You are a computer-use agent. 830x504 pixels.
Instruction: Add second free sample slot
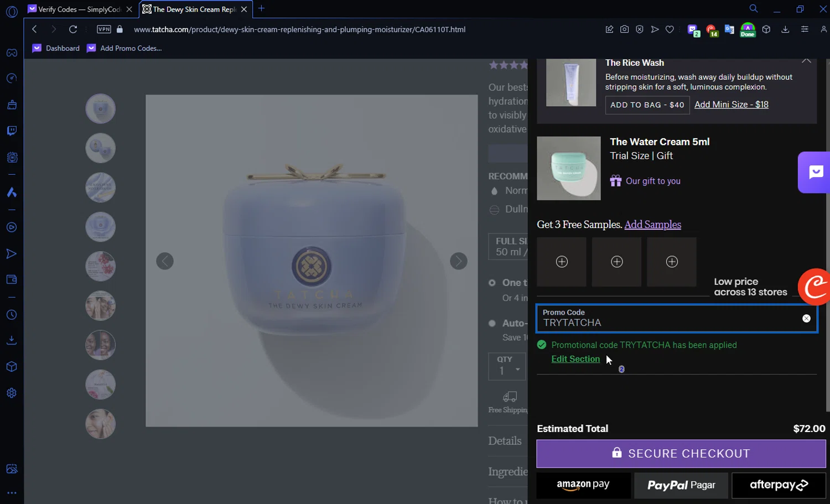tap(617, 262)
